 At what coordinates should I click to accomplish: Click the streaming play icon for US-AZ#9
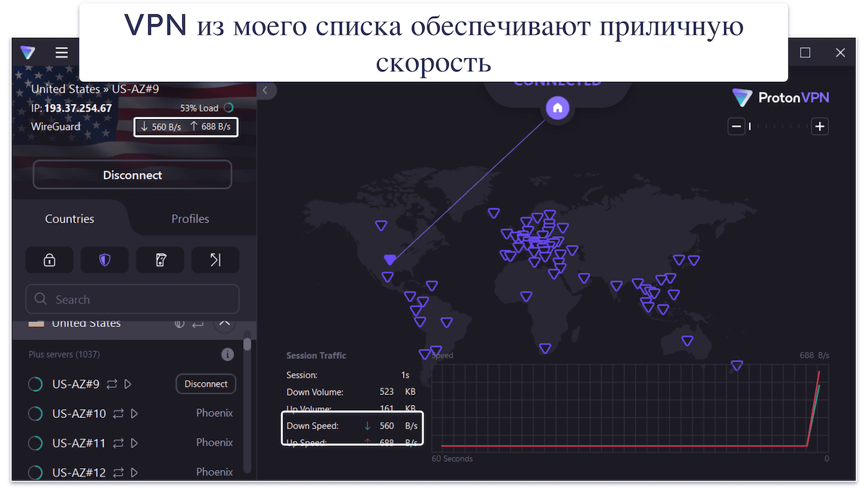(128, 384)
